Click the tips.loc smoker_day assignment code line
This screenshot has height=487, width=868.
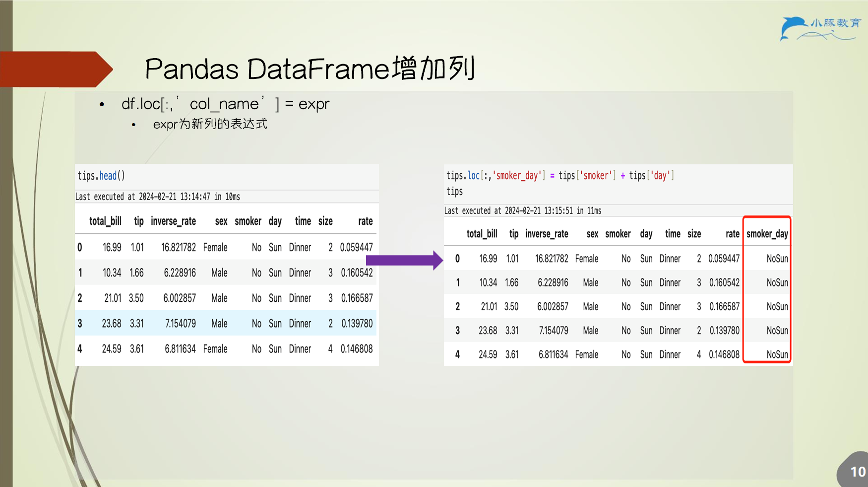click(x=560, y=175)
